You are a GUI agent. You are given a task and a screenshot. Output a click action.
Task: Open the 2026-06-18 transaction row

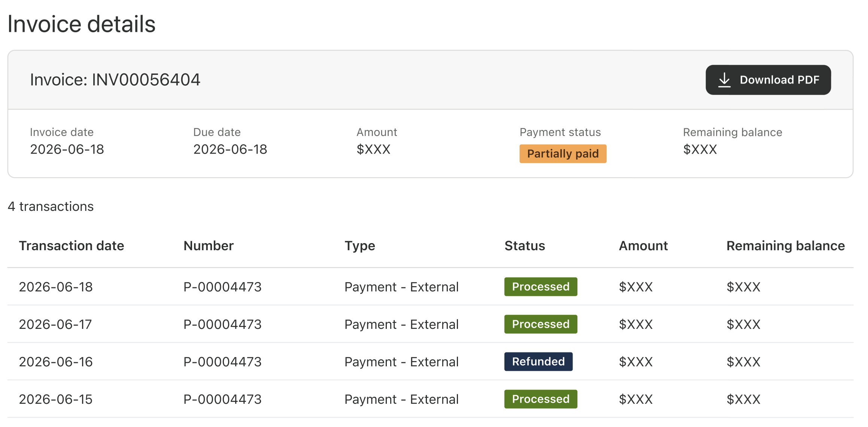coord(430,287)
